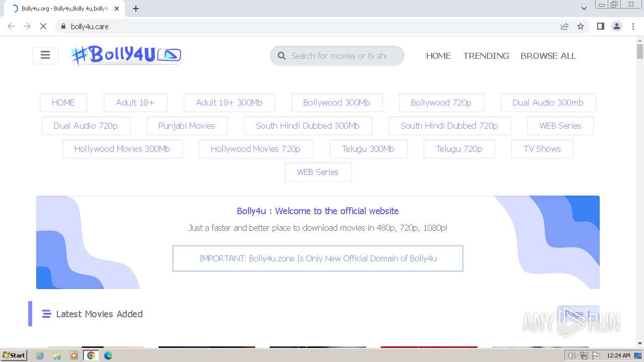This screenshot has height=362, width=644.
Task: Click the network tray icon
Action: (584, 355)
